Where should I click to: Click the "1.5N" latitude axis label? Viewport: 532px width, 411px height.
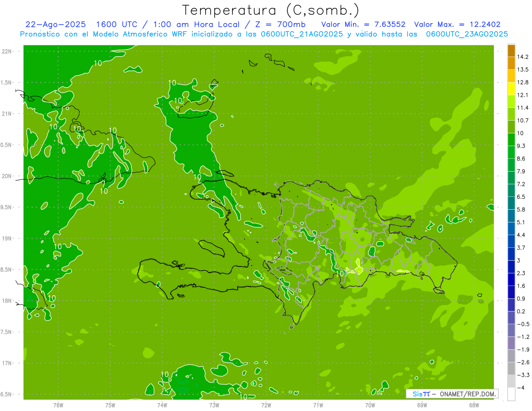6,82
